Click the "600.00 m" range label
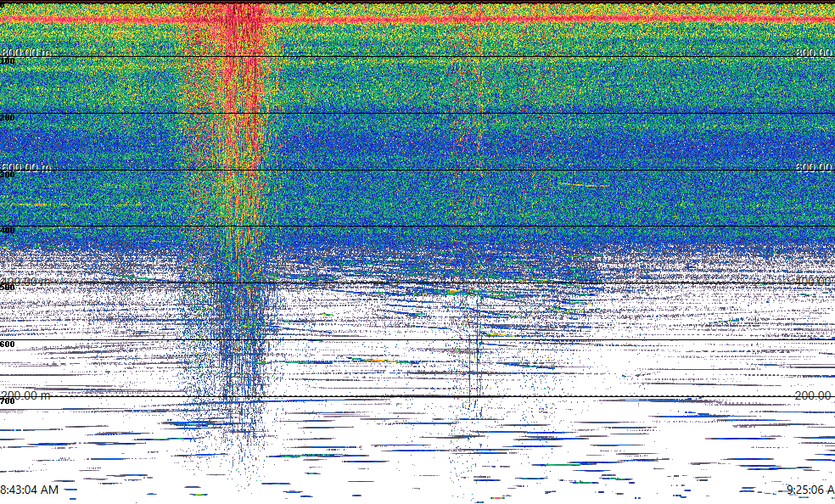 pos(26,167)
